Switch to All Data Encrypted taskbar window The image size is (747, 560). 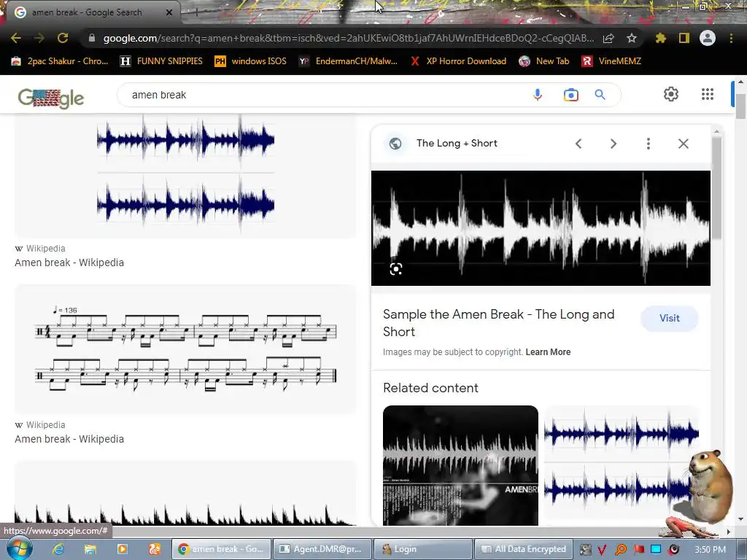coord(523,549)
